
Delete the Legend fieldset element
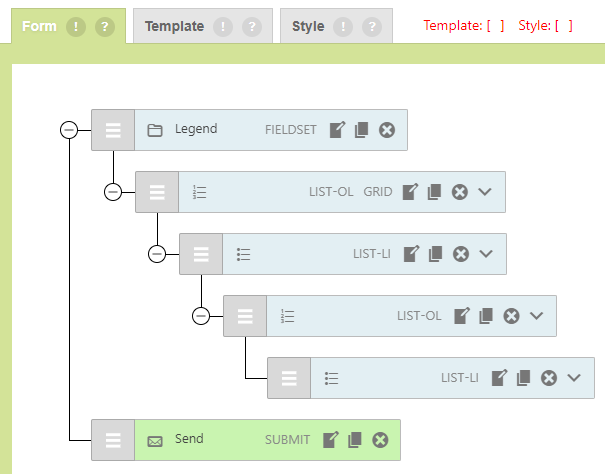(387, 130)
